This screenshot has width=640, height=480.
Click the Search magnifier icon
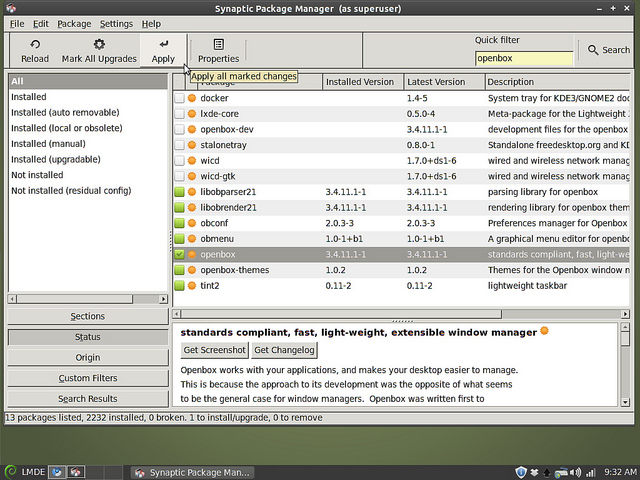pyautogui.click(x=593, y=50)
